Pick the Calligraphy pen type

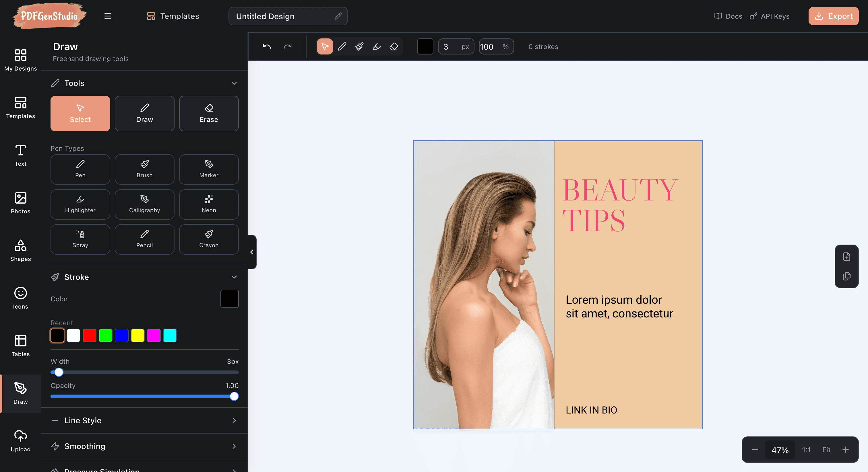point(144,204)
